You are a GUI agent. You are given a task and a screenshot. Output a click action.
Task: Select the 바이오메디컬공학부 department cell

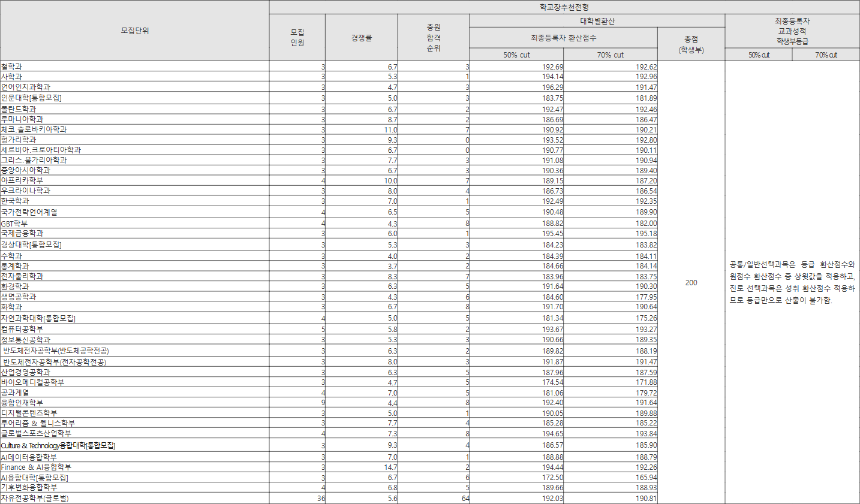coord(32,382)
